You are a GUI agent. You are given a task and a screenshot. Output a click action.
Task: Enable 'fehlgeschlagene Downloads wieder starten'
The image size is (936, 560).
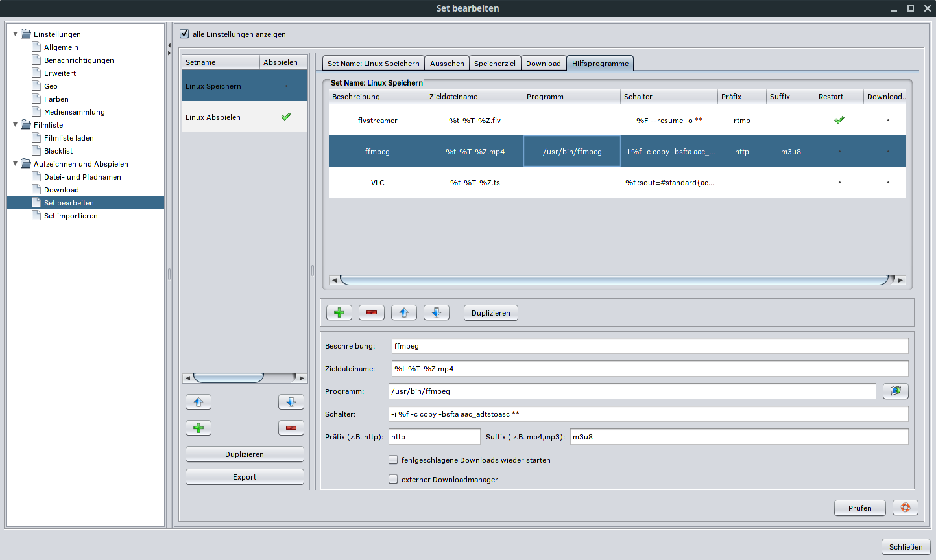pyautogui.click(x=393, y=460)
